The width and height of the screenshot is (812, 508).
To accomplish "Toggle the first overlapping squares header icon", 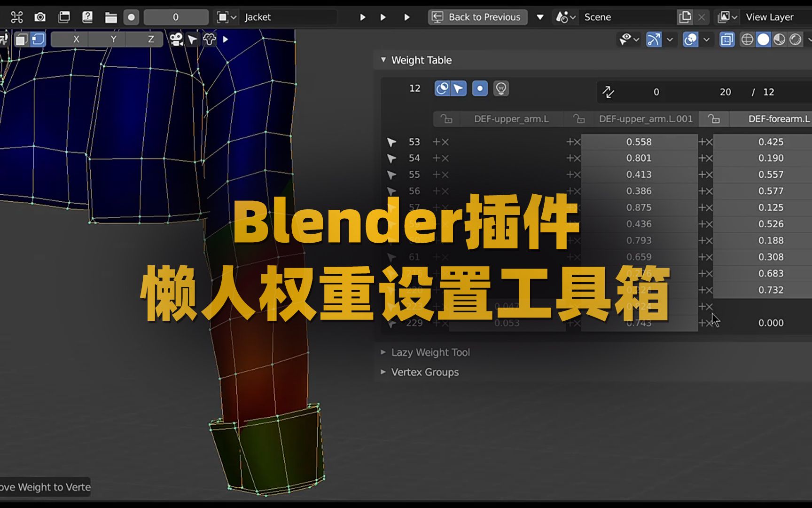I will click(x=21, y=40).
